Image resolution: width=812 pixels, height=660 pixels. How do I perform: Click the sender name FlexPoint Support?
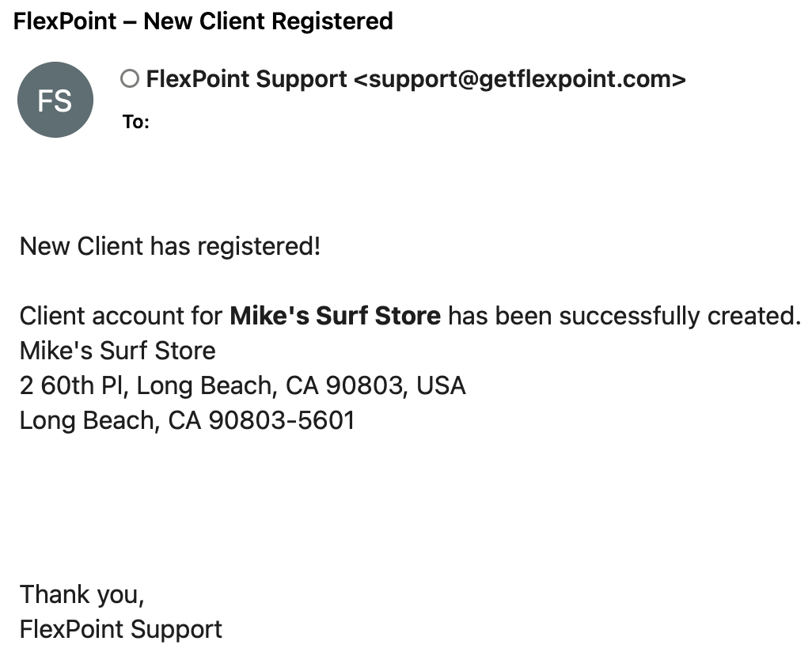(x=247, y=79)
